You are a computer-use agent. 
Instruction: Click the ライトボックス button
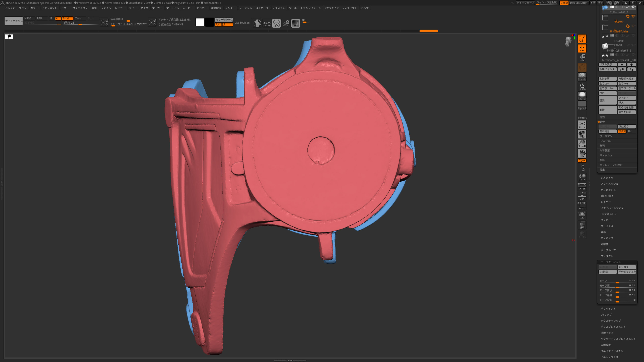point(13,21)
